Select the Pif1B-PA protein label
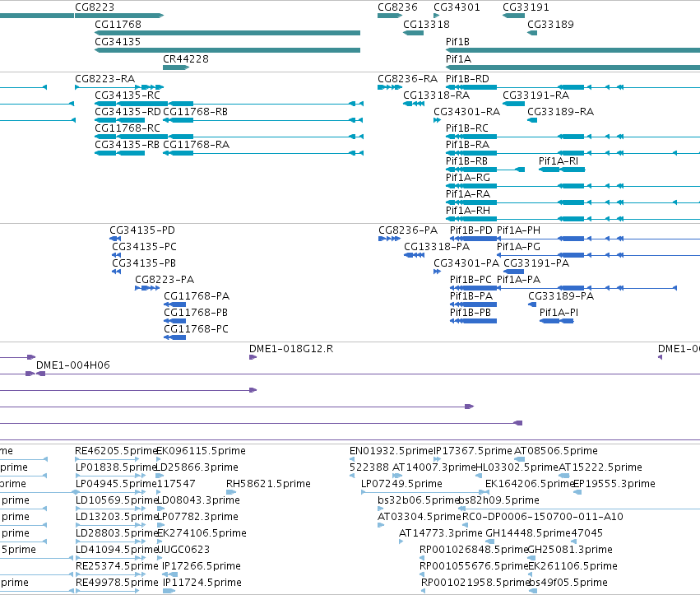The height and width of the screenshot is (595, 700). click(x=471, y=296)
